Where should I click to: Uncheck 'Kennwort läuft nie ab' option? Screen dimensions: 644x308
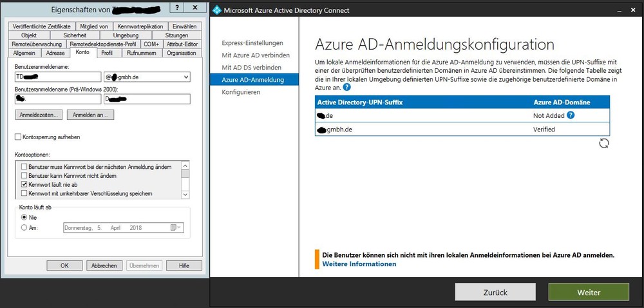[25, 184]
